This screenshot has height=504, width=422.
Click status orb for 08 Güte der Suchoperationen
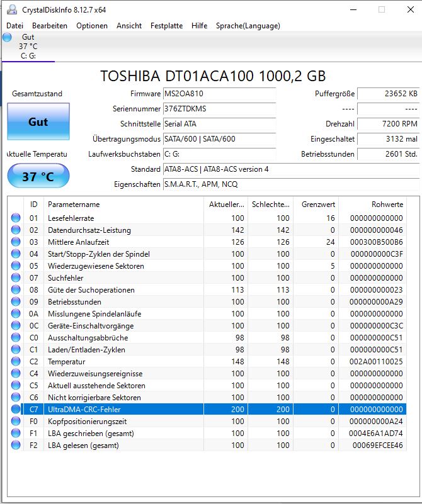16,289
